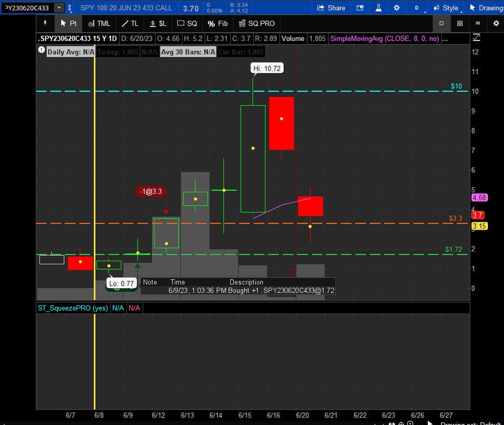Choose the $L price level tool
This screenshot has width=504, height=425.
158,23
